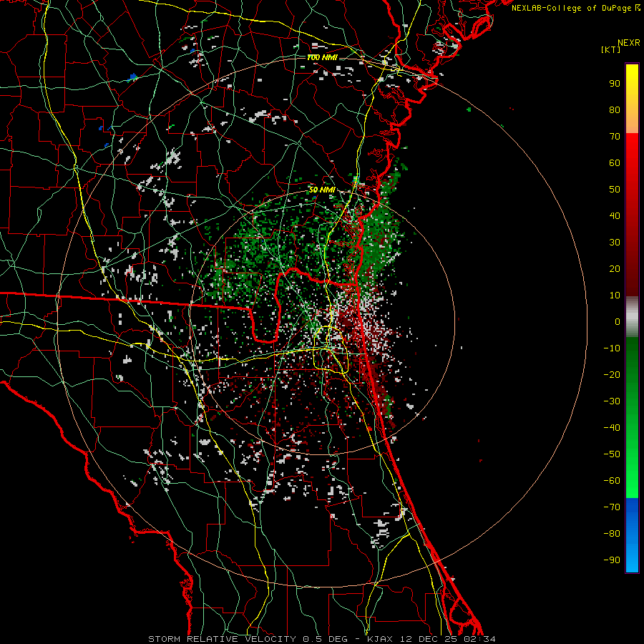Viewport: 644px width, 644px height.
Task: Click the -60 value on velocity scale
Action: click(612, 481)
